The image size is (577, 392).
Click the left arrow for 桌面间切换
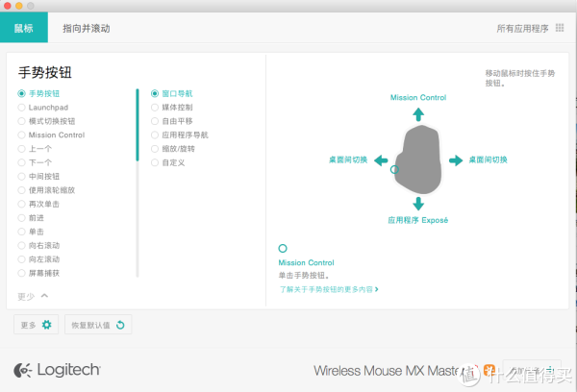(381, 160)
